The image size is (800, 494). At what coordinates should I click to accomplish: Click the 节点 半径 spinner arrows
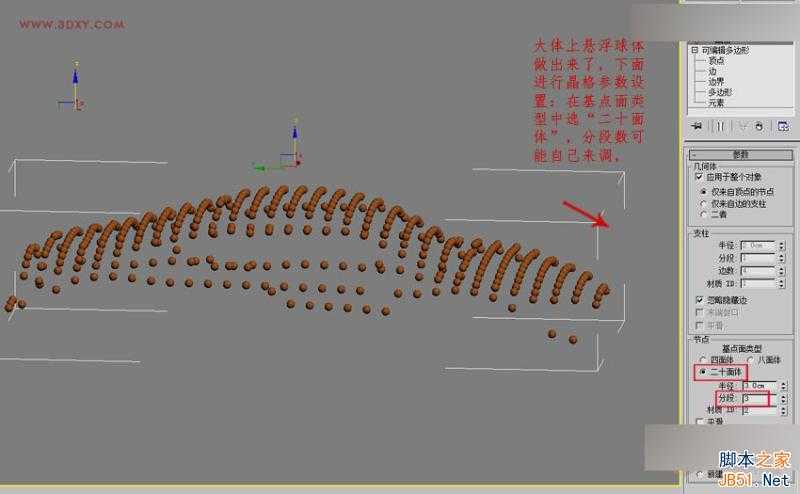(x=784, y=385)
